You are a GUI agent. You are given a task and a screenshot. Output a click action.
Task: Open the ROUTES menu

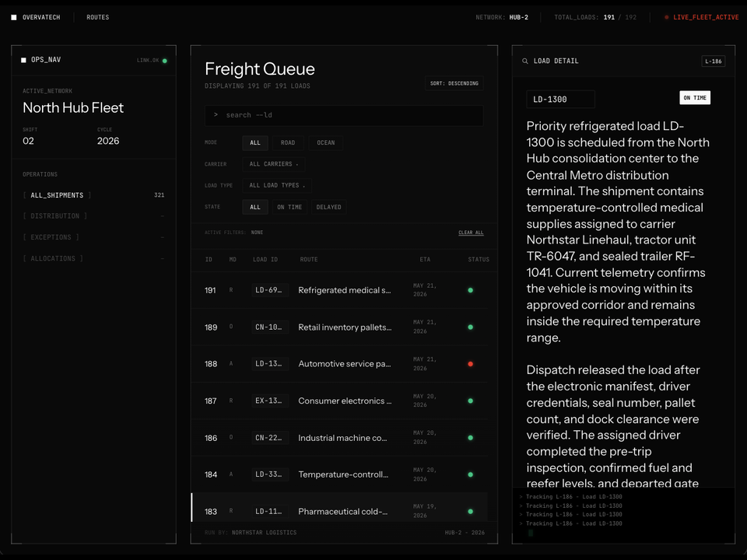click(x=98, y=17)
